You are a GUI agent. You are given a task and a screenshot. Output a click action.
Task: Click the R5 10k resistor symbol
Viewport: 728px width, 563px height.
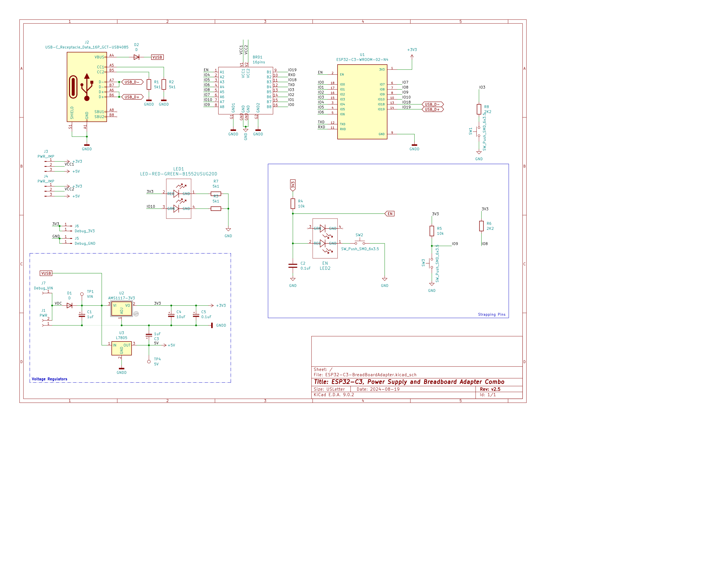pyautogui.click(x=432, y=231)
